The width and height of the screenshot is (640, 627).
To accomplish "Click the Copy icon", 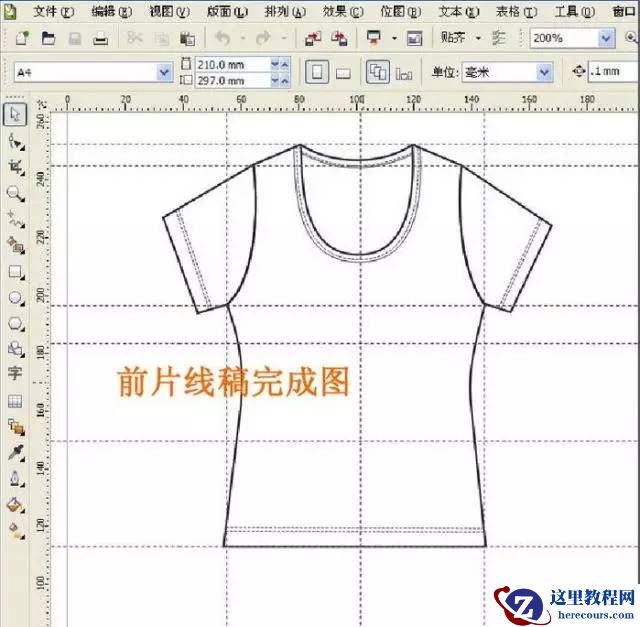I will click(x=161, y=39).
